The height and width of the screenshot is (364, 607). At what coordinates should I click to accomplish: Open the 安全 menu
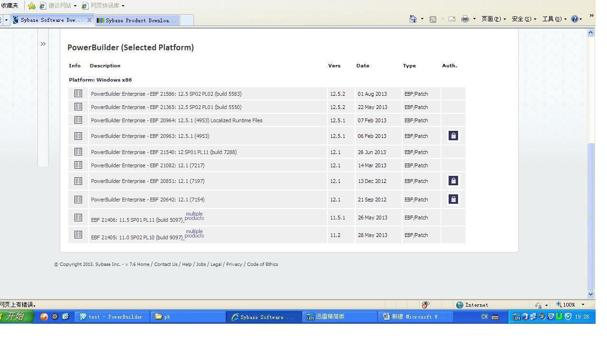524,19
